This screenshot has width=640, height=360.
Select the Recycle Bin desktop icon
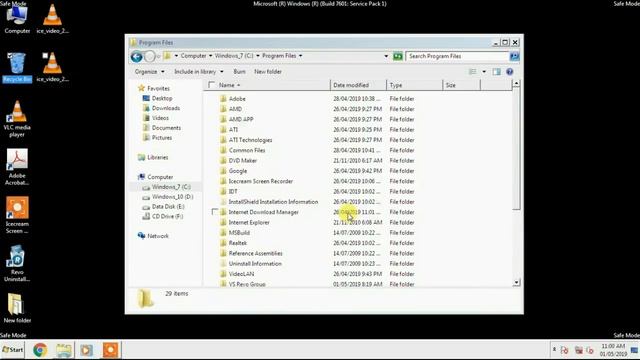[x=17, y=67]
